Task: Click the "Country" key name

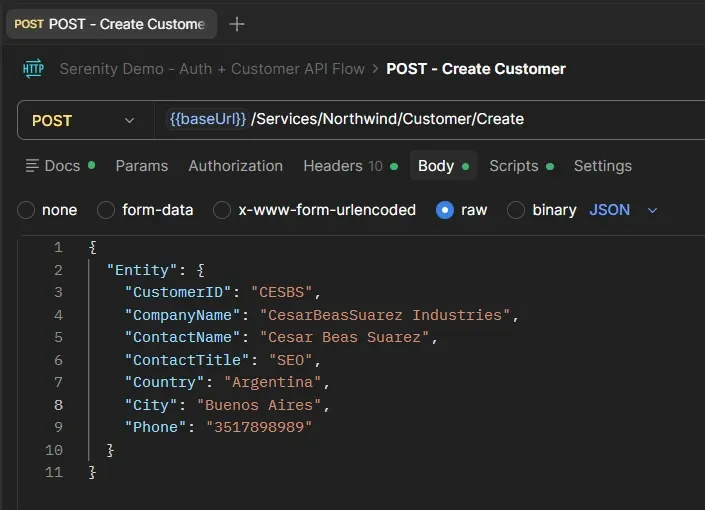Action: (165, 382)
